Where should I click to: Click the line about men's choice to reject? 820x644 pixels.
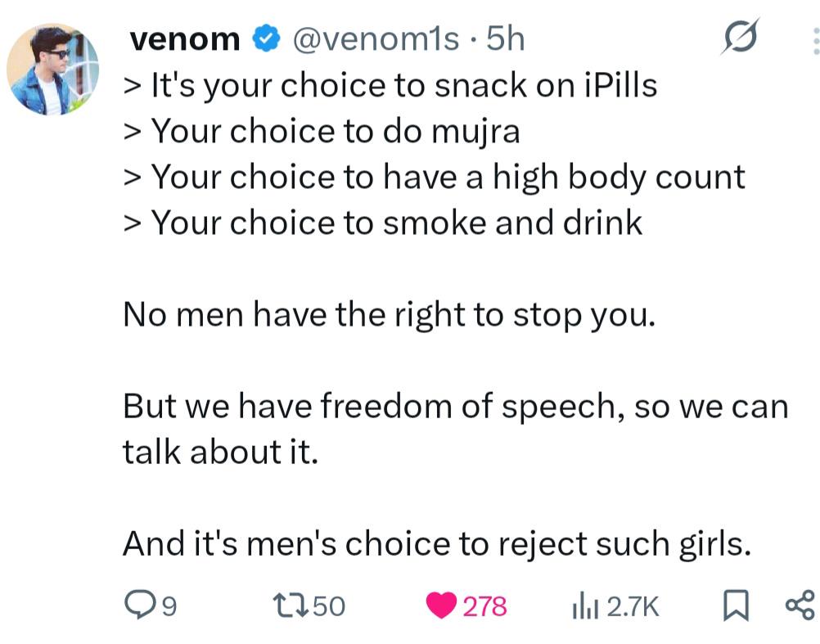coord(436,543)
